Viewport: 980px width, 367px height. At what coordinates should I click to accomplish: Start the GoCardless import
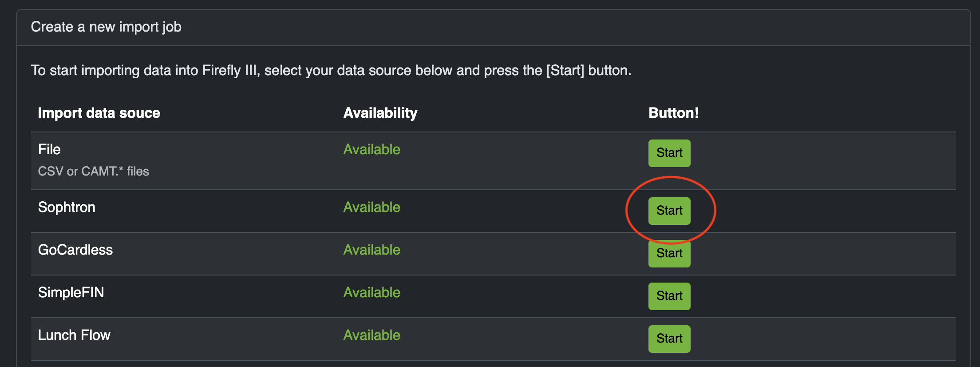click(x=669, y=253)
